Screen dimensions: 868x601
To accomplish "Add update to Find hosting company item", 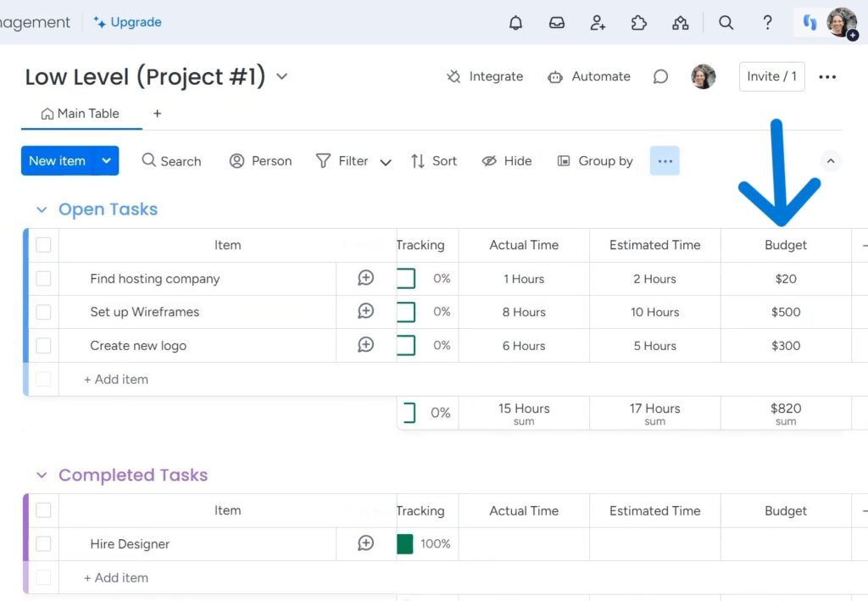I will (365, 278).
